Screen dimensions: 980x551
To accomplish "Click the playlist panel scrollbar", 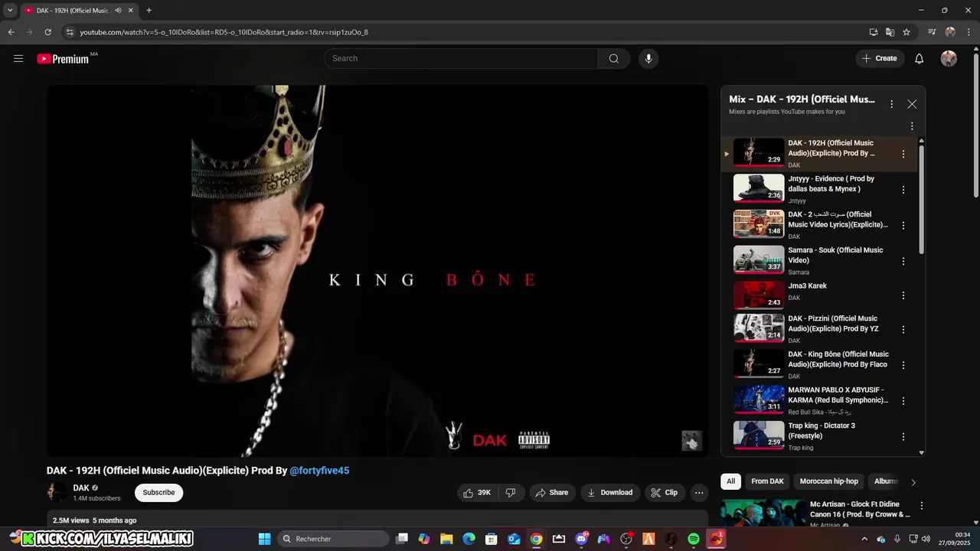I will 921,199.
